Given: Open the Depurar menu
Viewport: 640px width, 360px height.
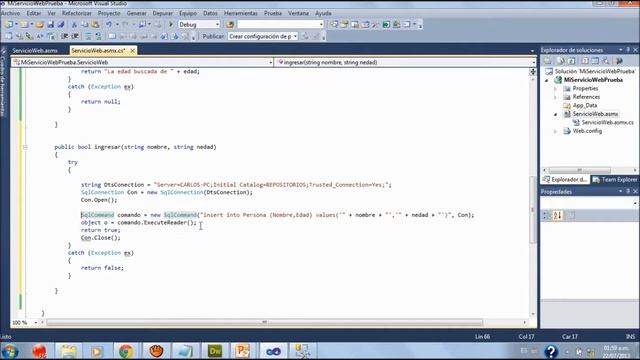Looking at the screenshot, I should point(162,13).
